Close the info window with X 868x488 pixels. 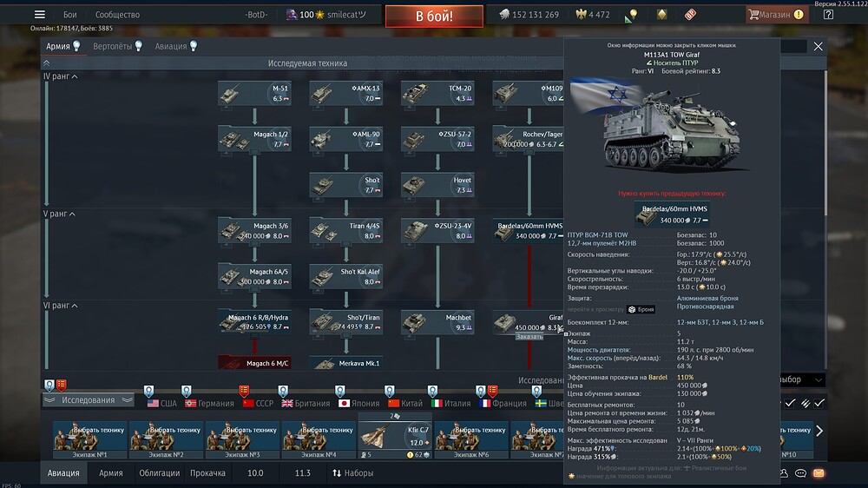coord(819,47)
